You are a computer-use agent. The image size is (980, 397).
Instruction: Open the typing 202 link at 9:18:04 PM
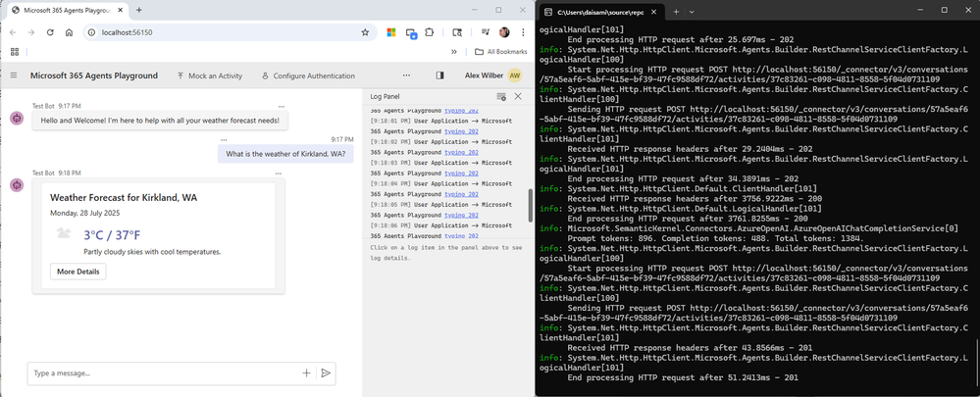[x=461, y=194]
